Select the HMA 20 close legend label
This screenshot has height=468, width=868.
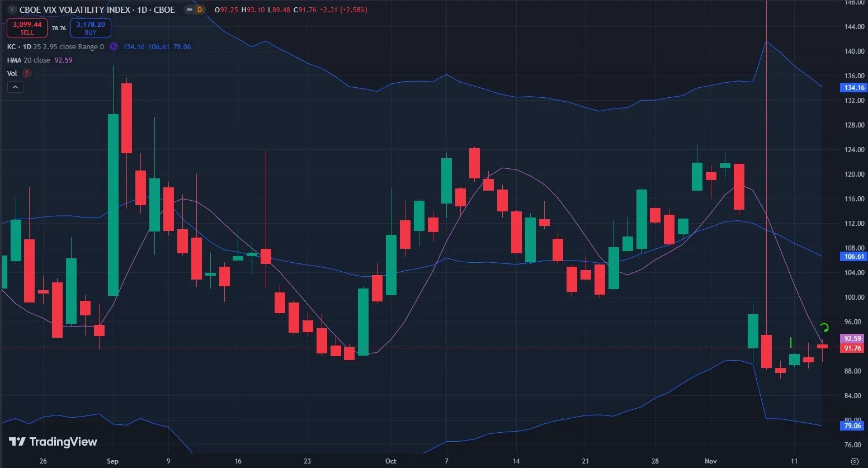pyautogui.click(x=29, y=60)
